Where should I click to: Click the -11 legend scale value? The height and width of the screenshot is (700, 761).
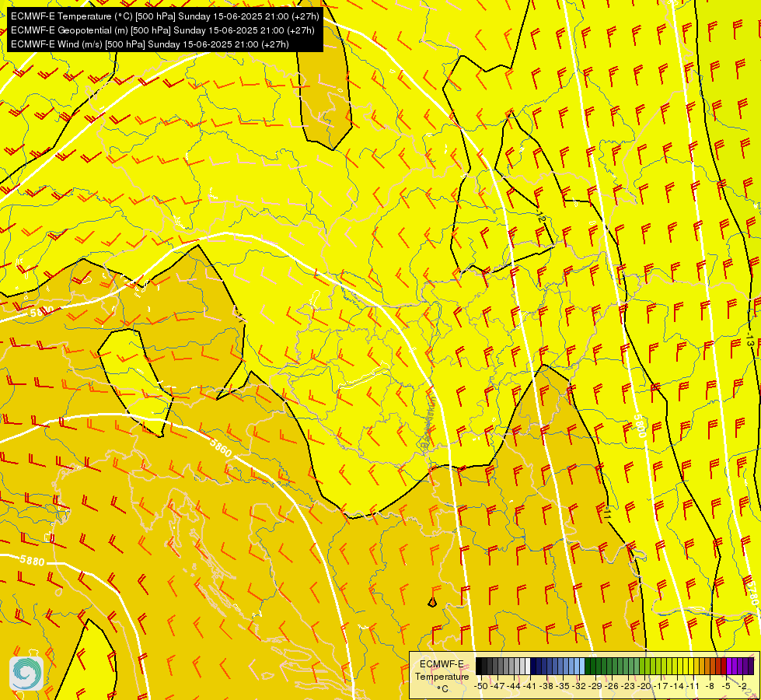693,687
